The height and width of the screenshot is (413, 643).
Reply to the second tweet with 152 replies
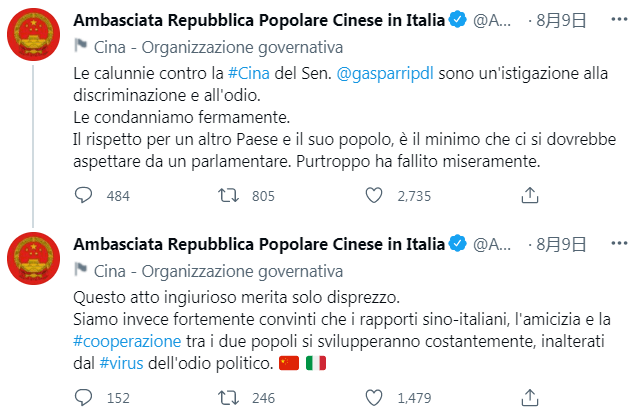tap(83, 397)
